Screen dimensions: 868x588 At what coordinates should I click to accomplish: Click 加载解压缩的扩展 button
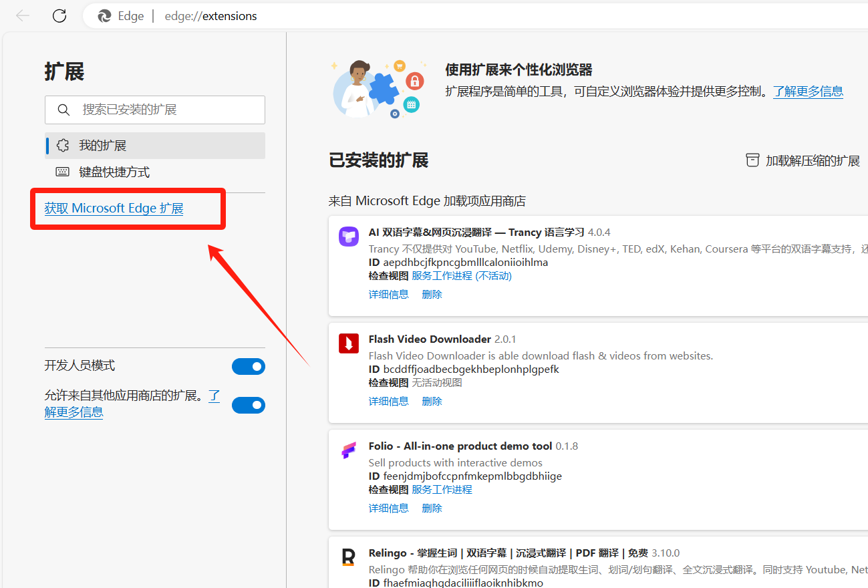[x=812, y=161]
